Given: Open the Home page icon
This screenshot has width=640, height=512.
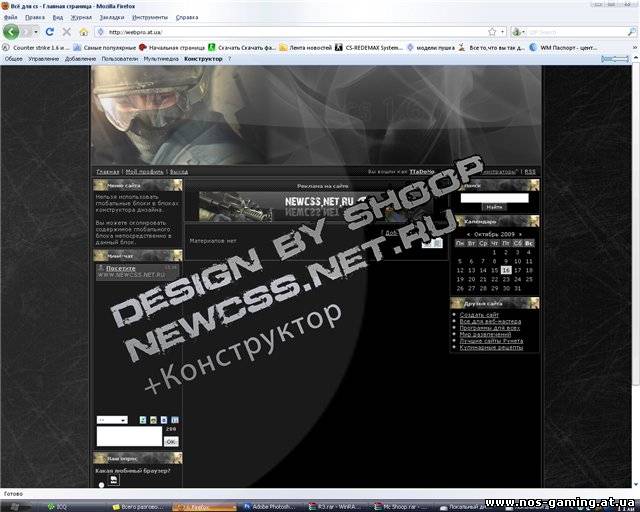Looking at the screenshot, I should (x=84, y=31).
